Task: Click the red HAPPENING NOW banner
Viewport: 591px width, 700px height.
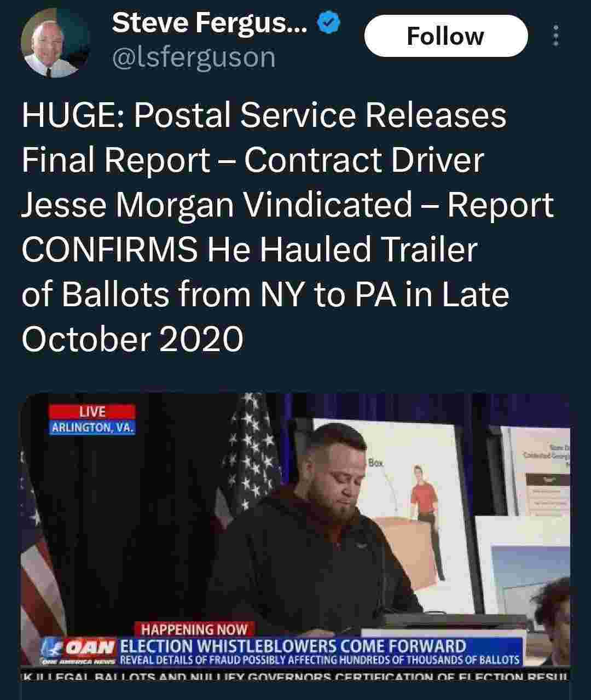Action: (x=194, y=629)
